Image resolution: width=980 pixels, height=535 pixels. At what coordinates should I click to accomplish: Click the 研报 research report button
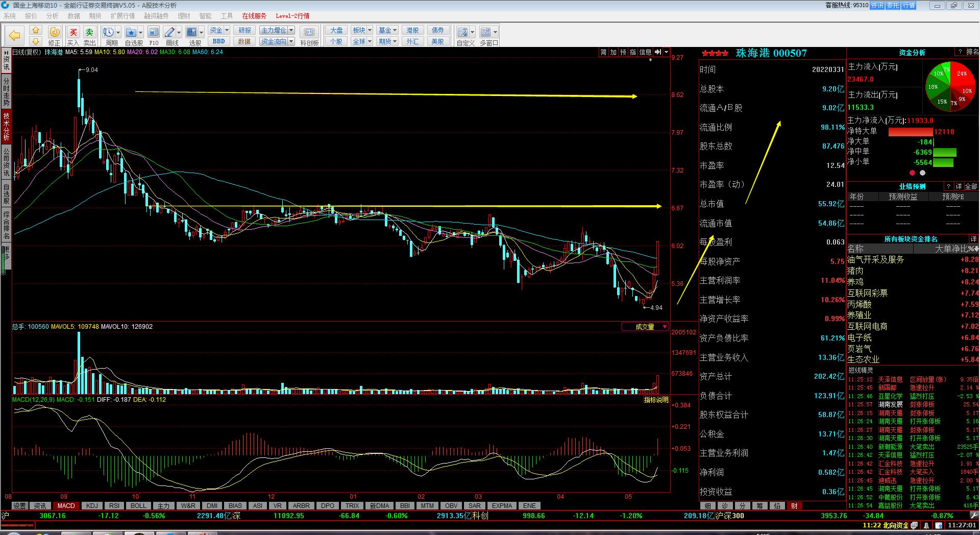tap(244, 30)
